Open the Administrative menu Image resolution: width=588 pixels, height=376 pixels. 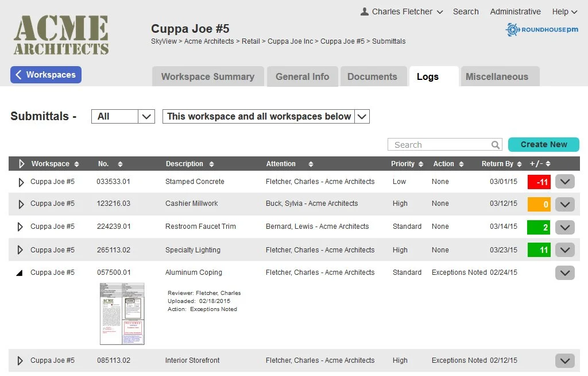point(515,11)
